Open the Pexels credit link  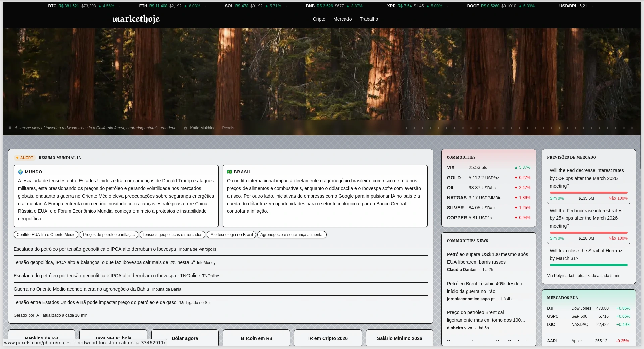[x=228, y=128]
